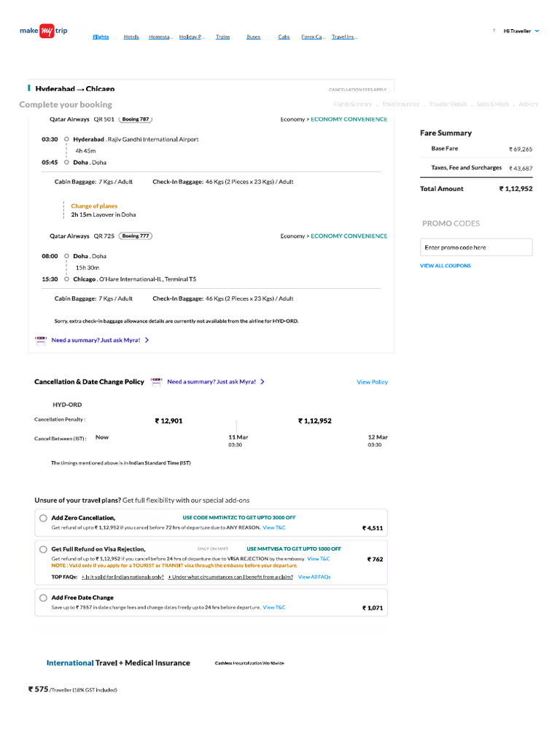
Task: Open Myra summary icon in flight card
Action: tap(41, 340)
